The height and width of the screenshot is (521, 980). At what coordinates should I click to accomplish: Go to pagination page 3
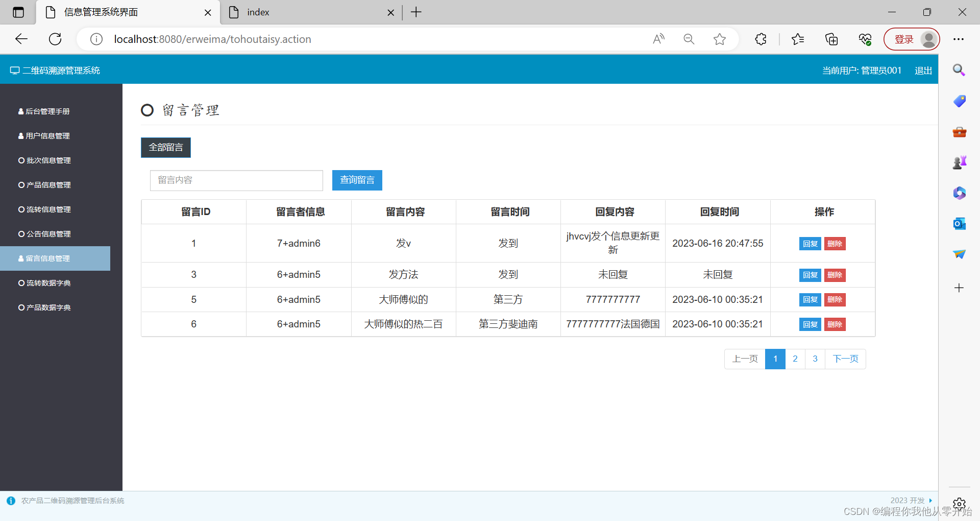(x=815, y=359)
